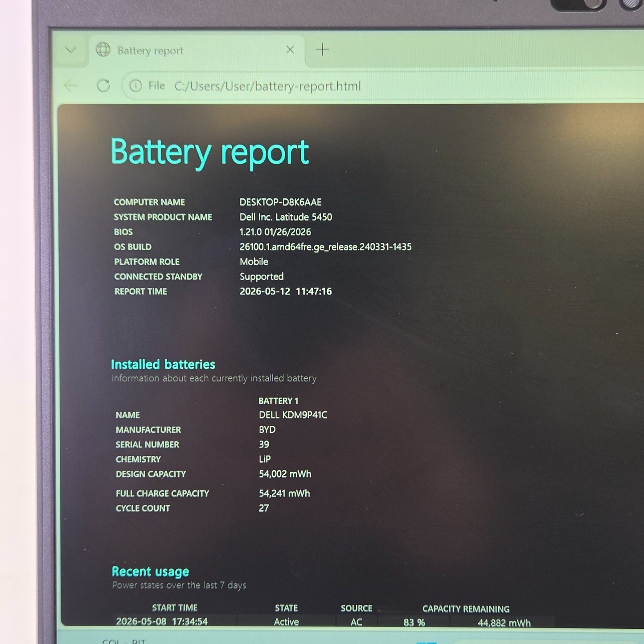Select the cycle count value 27

(264, 508)
